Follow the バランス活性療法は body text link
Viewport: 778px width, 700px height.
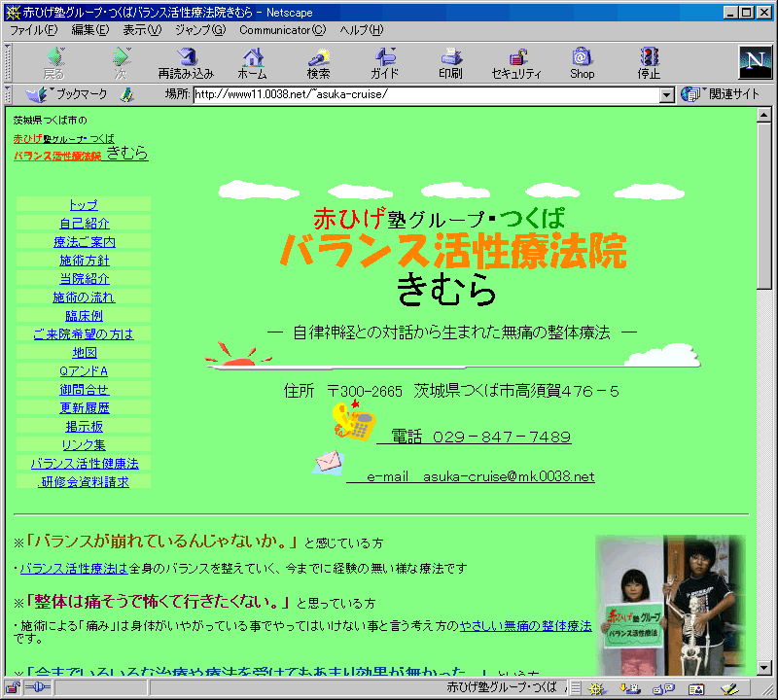74,569
